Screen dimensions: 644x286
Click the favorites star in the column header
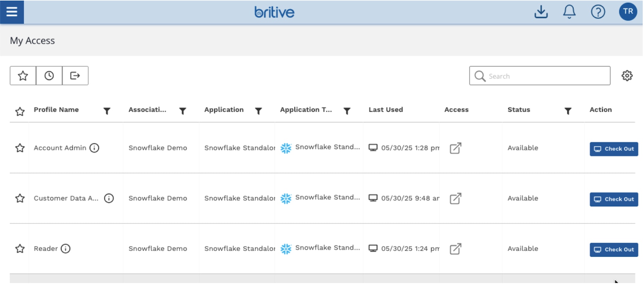pyautogui.click(x=20, y=111)
